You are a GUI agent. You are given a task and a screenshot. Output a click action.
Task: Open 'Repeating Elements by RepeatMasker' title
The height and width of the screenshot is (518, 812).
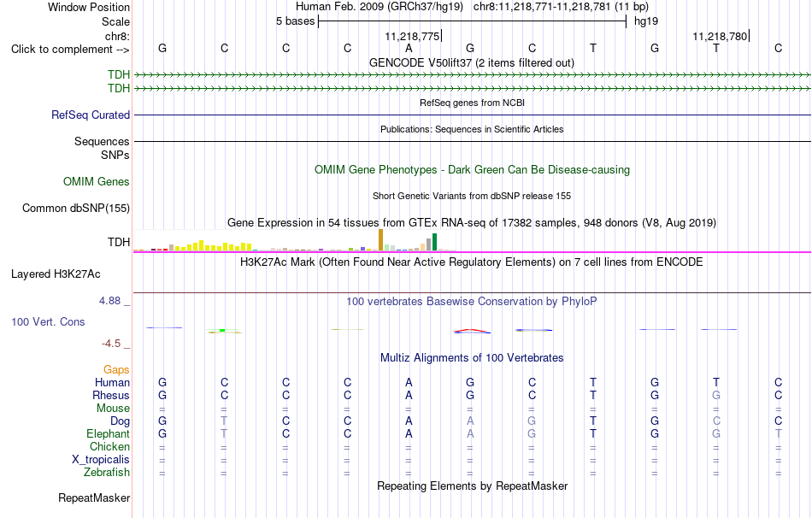pyautogui.click(x=473, y=486)
